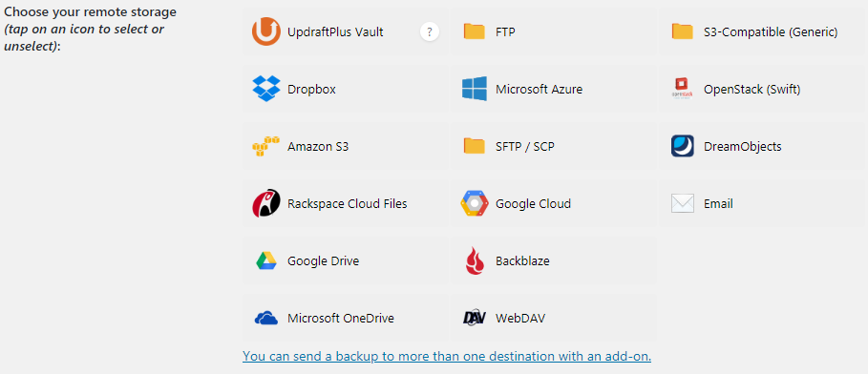868x374 pixels.
Task: Select the FTP folder icon
Action: click(475, 31)
